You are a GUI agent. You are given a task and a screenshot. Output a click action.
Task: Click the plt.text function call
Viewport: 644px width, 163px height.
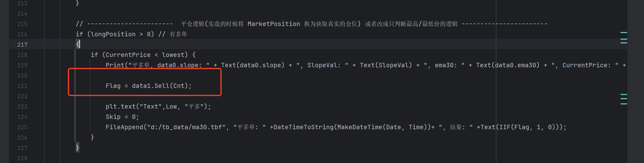pos(120,107)
